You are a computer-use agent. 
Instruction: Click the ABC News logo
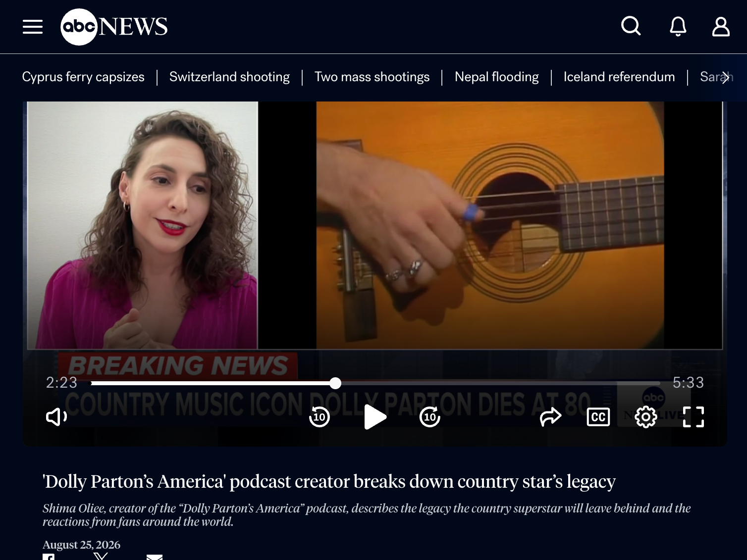(114, 27)
